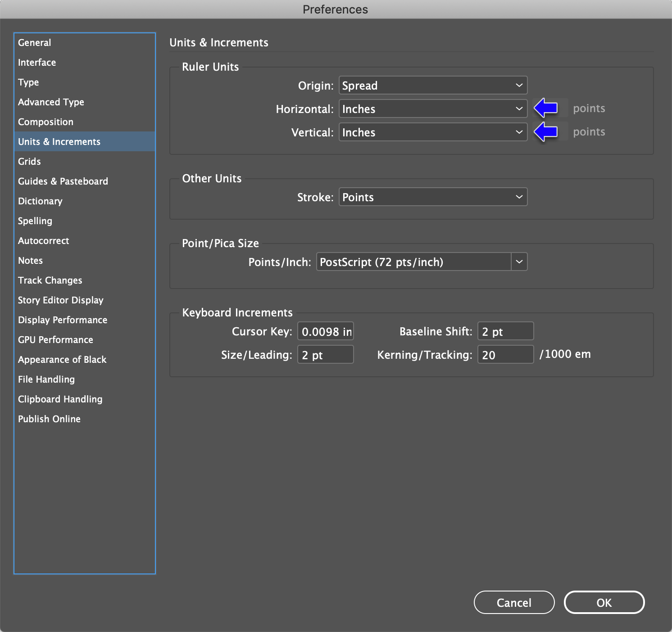
Task: Select Display Performance category
Action: pos(85,320)
